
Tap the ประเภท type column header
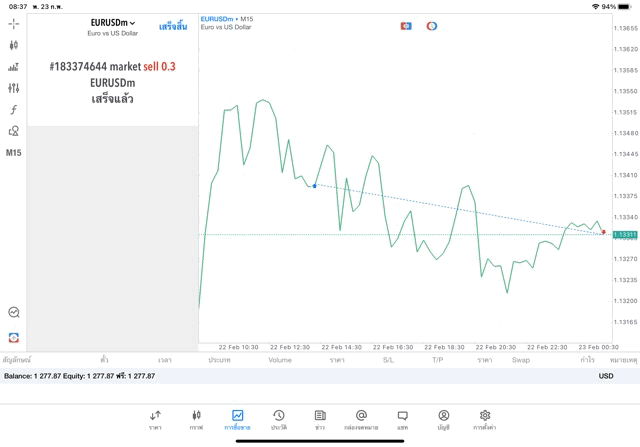point(220,360)
